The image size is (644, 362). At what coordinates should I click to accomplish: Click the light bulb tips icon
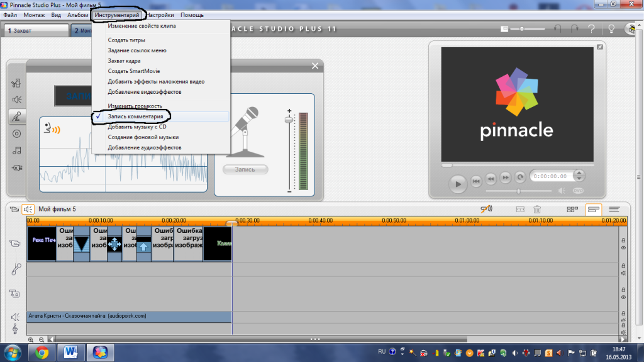pos(611,29)
